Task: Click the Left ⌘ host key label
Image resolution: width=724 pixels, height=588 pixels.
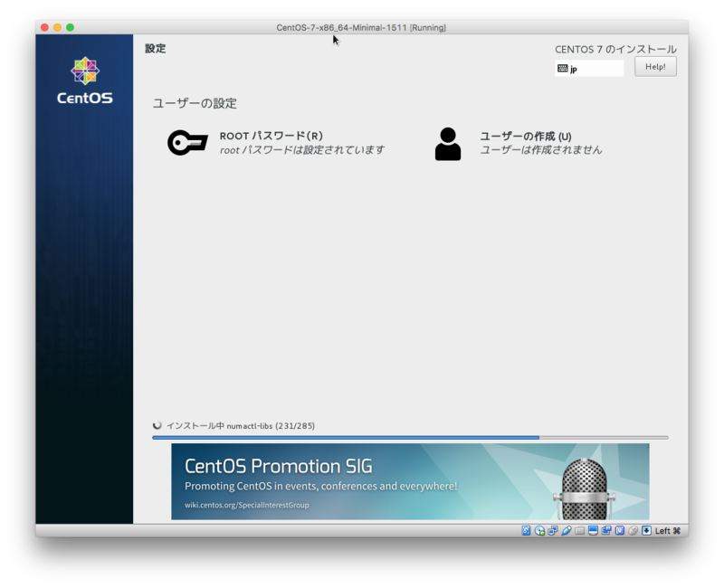Action: [x=668, y=531]
